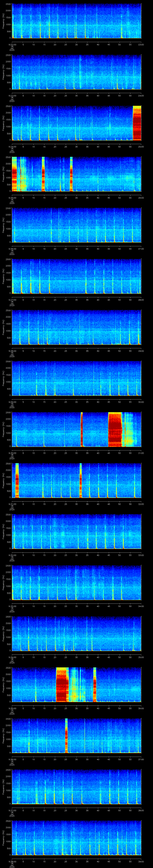Select the '28:00' axis label
The height and width of the screenshot is (868, 153).
(141, 300)
